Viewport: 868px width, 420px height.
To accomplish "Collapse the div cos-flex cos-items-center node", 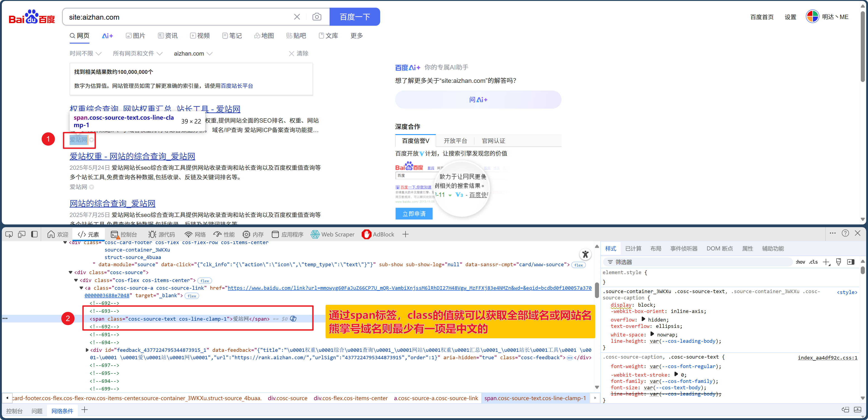I will pos(76,280).
